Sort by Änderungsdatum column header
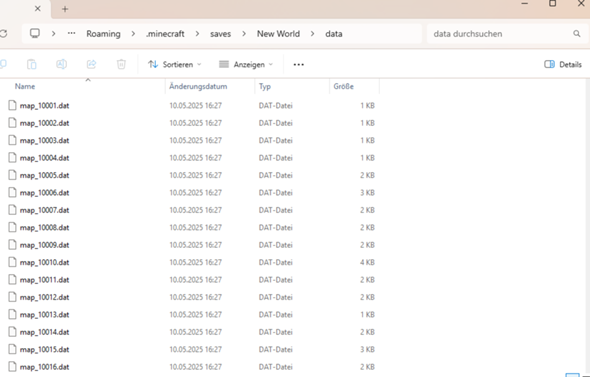The image size is (590, 377). tap(198, 86)
